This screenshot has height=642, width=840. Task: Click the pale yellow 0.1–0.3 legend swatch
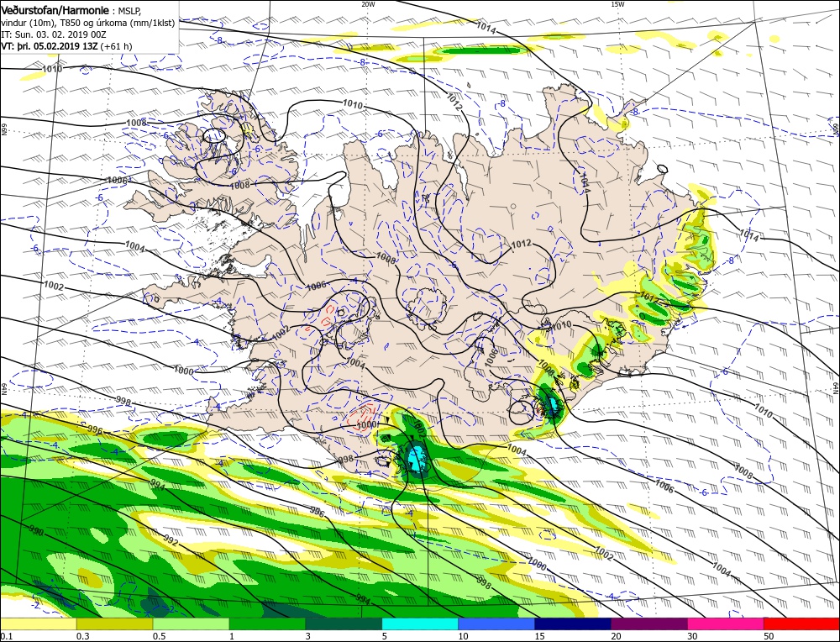39,624
